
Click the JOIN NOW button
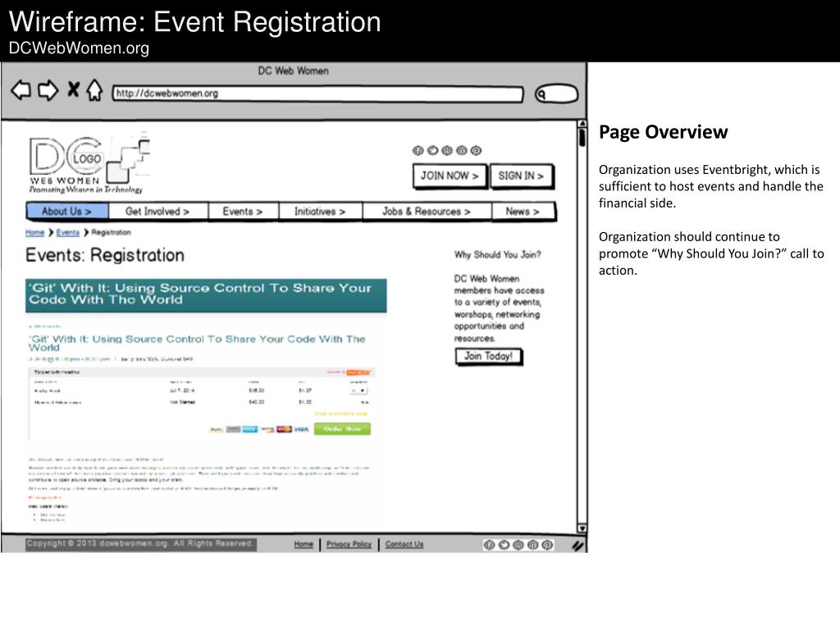[450, 176]
